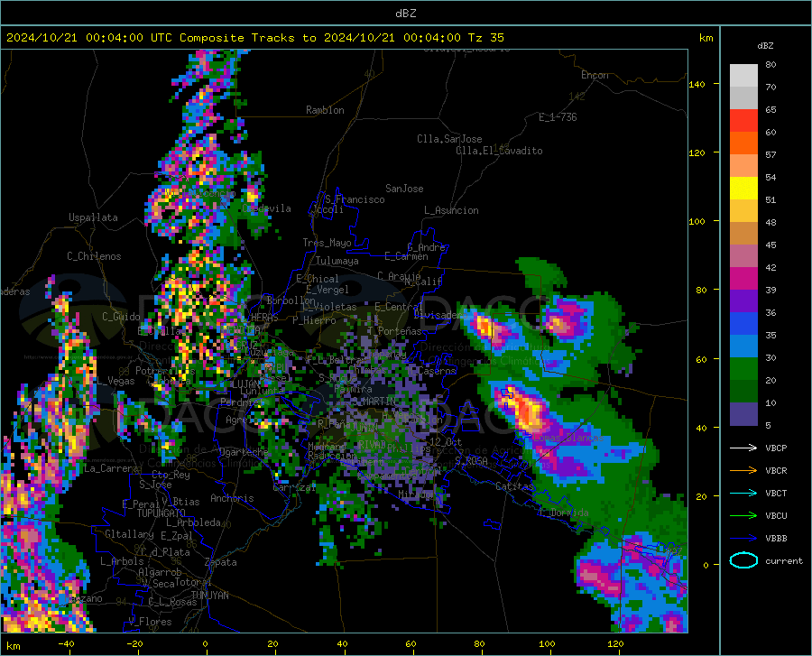Pick the light gray 70-80 dBZ swatch
The height and width of the screenshot is (656, 812).
tap(743, 76)
